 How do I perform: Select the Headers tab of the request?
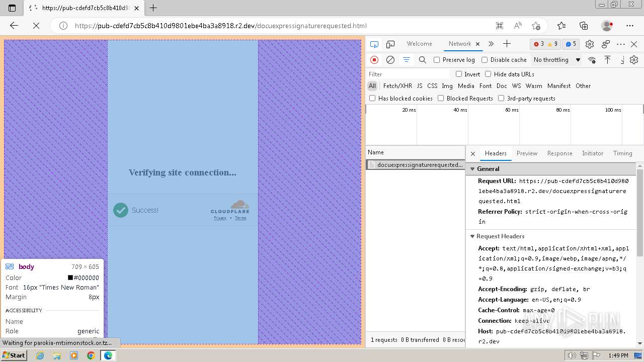click(x=496, y=153)
